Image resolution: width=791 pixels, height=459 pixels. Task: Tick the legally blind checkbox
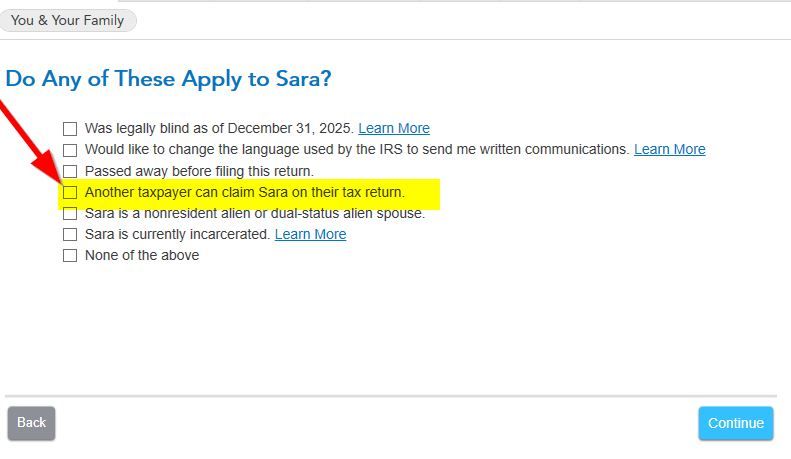(x=70, y=129)
